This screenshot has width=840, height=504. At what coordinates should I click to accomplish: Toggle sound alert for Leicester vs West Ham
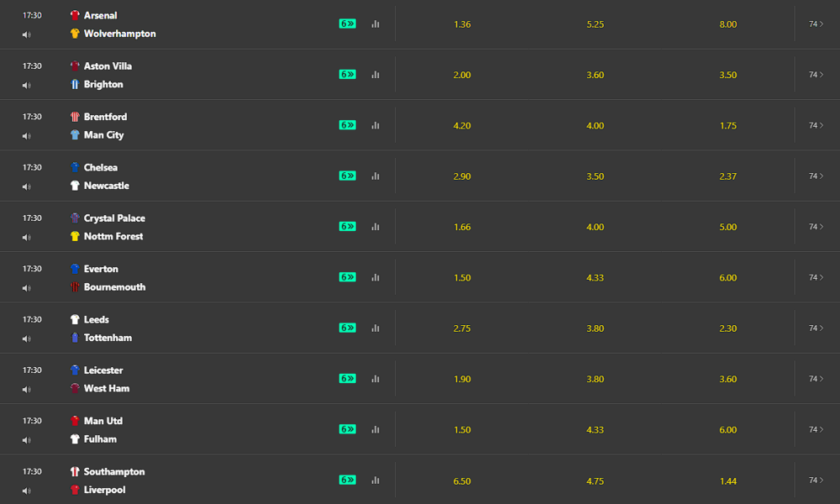(26, 390)
